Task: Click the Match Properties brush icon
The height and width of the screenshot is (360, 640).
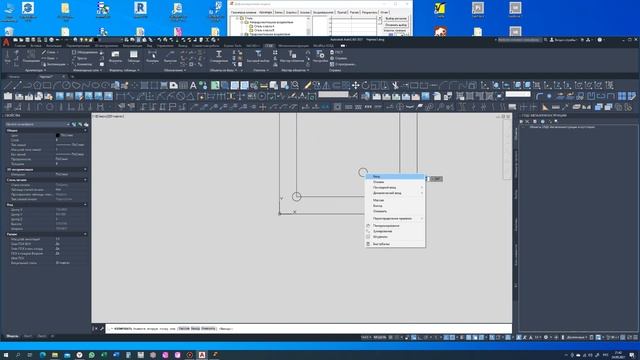Action: click(307, 85)
